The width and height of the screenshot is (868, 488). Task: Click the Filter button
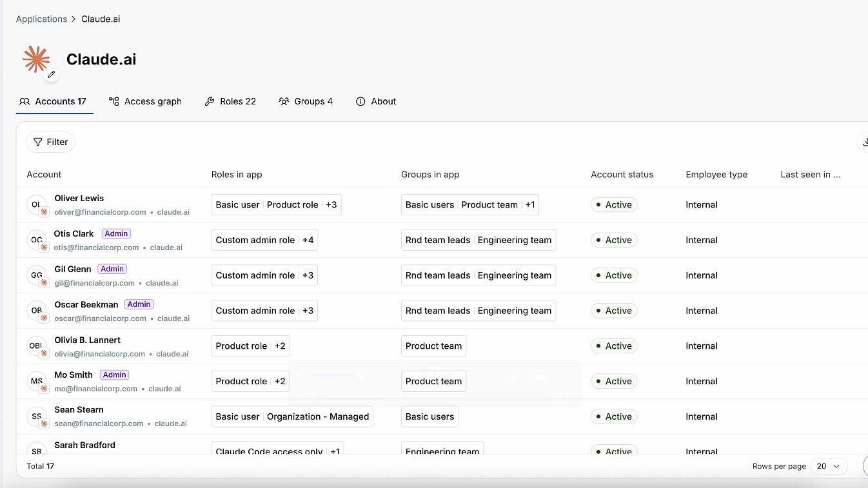[x=50, y=142]
